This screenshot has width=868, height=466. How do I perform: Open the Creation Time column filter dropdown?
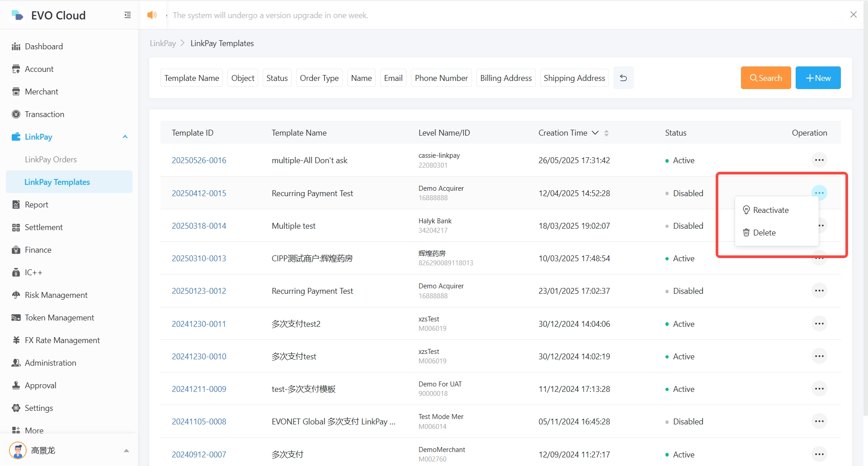coord(595,133)
